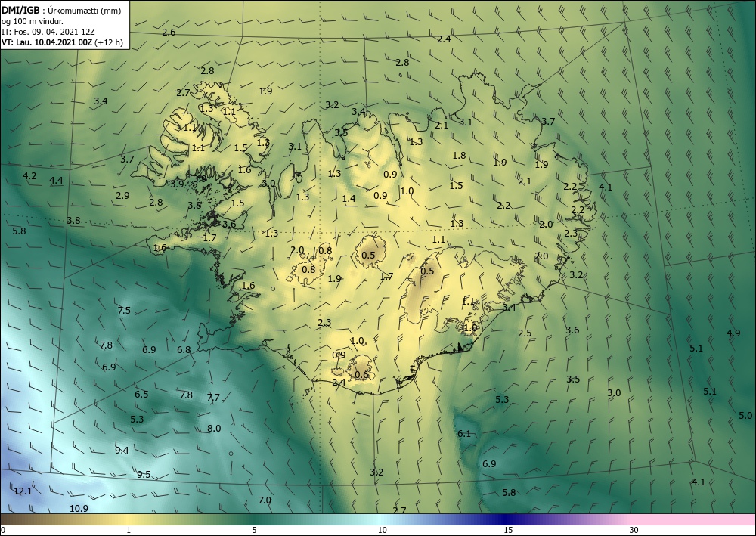Click the 2.9 value label
Image resolution: width=756 pixels, height=536 pixels.
point(122,196)
